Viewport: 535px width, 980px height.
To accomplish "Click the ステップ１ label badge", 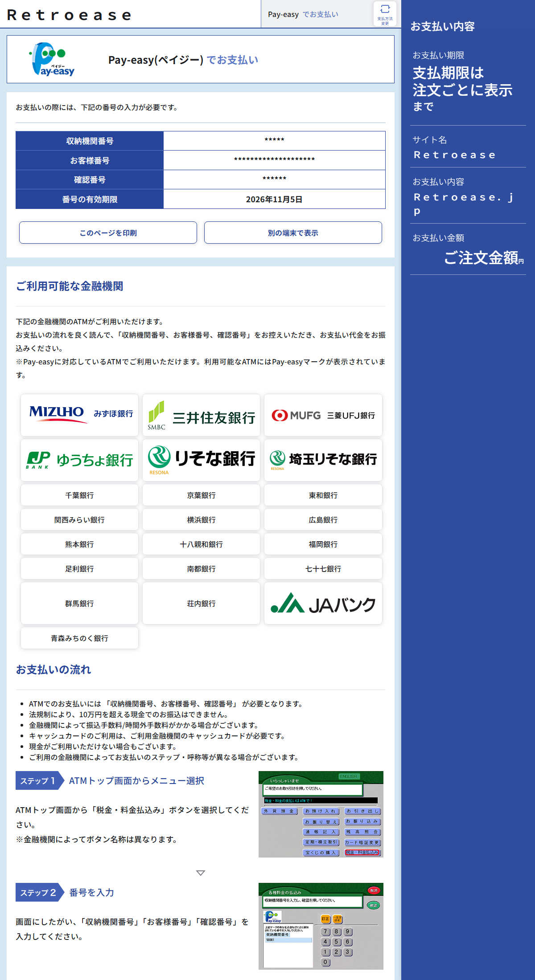I will click(x=40, y=780).
